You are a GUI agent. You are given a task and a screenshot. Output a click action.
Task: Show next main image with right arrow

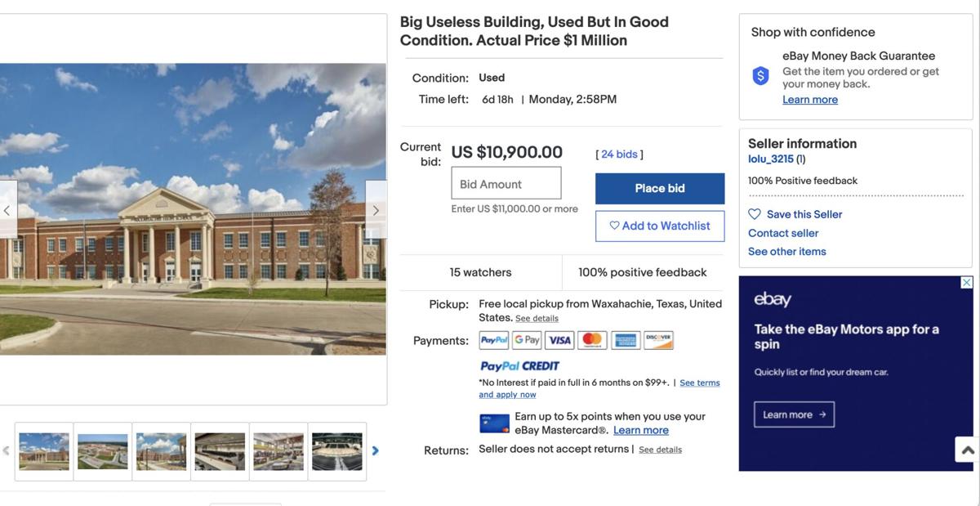[x=376, y=210]
